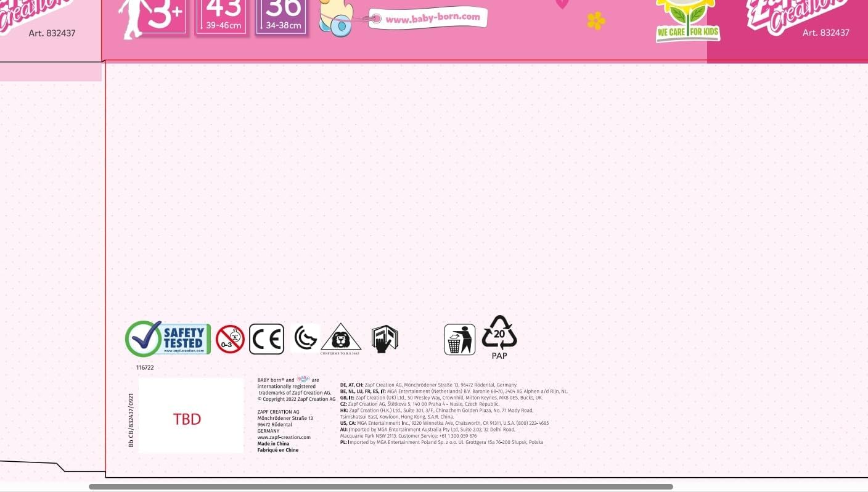Click the horizontal scrollbar thumb

click(x=380, y=487)
